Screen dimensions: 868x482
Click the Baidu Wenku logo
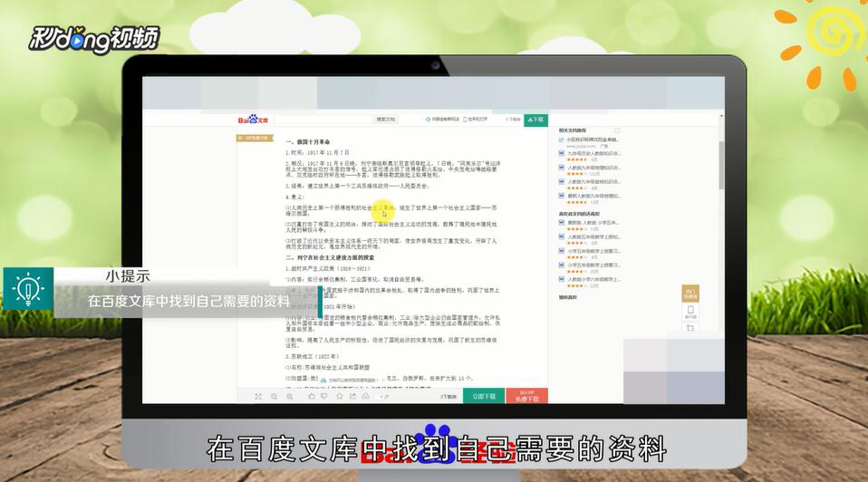pyautogui.click(x=253, y=119)
